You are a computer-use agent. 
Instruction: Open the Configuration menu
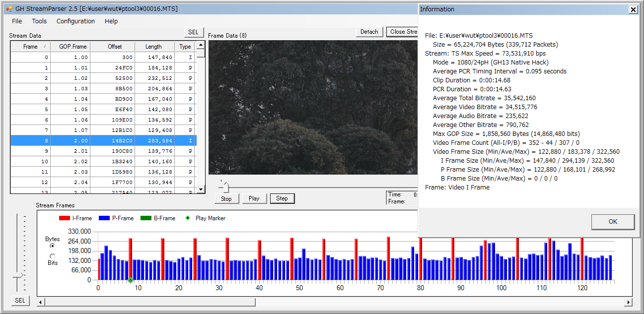point(75,21)
